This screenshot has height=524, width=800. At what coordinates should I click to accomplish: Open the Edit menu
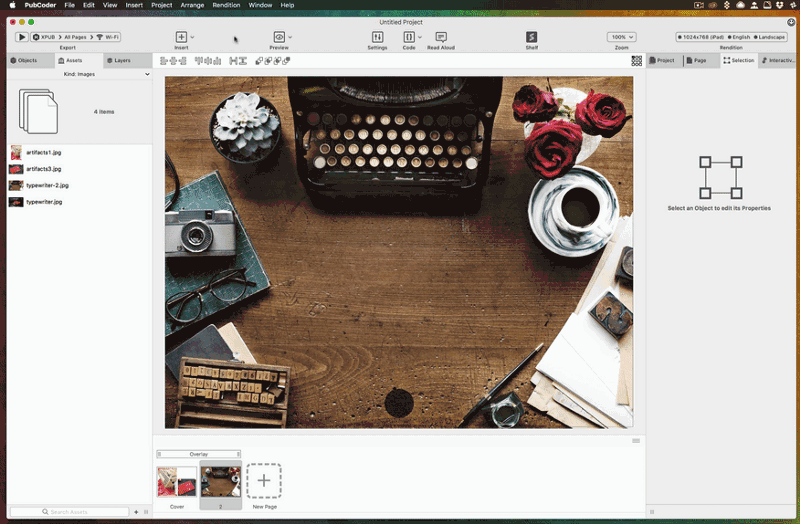click(x=89, y=5)
